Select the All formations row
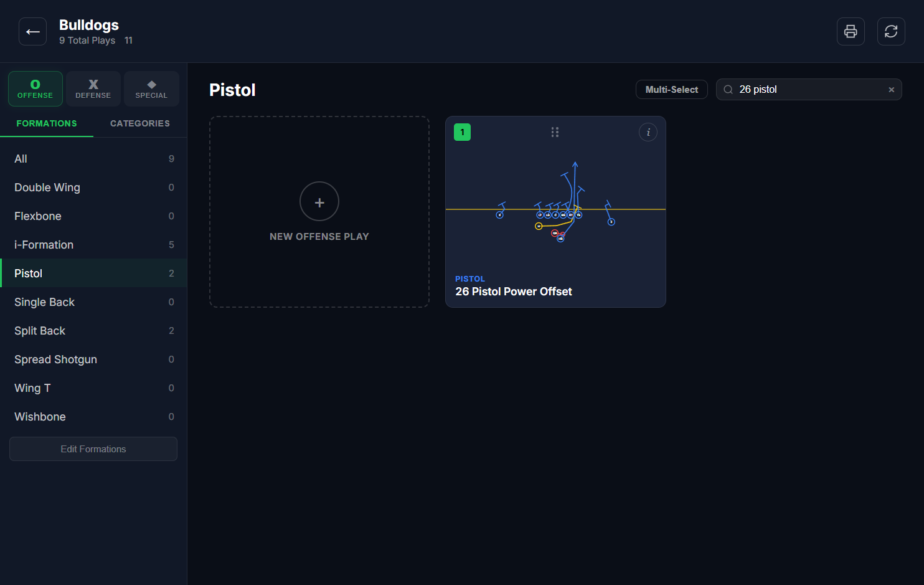924x585 pixels. pyautogui.click(x=93, y=159)
